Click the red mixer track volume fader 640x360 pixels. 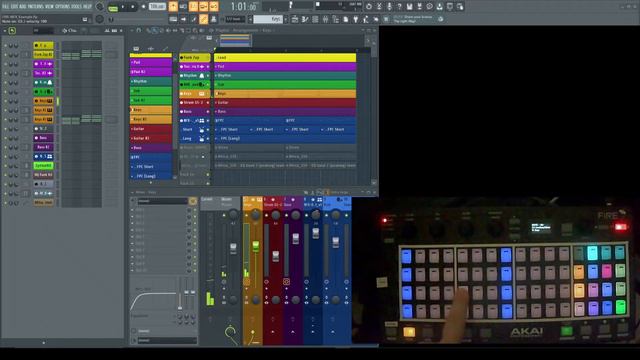[x=276, y=256]
